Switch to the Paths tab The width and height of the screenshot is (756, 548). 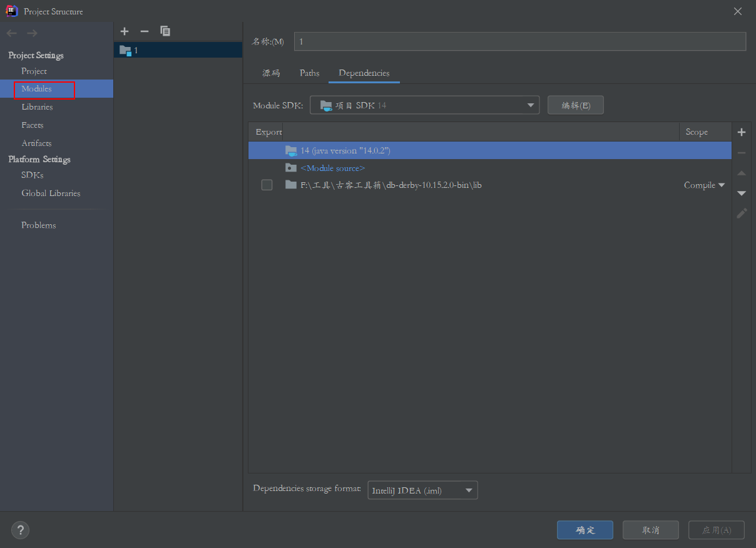pos(309,73)
